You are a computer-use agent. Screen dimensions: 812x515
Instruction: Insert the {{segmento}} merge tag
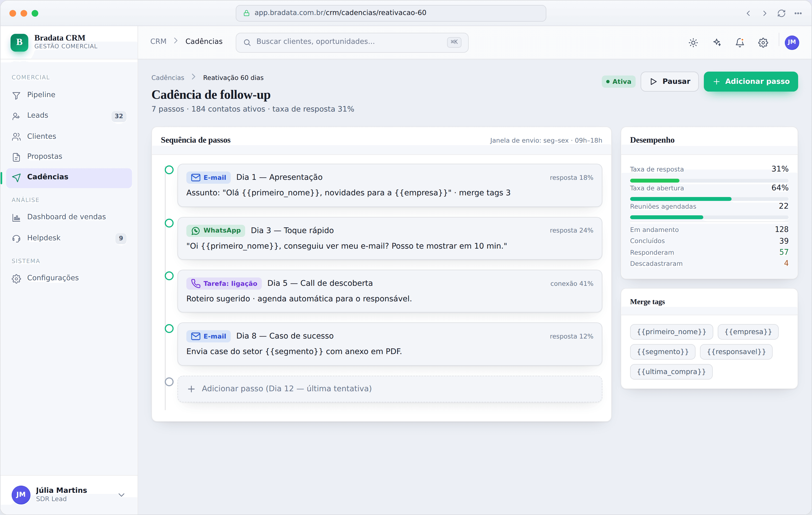662,352
